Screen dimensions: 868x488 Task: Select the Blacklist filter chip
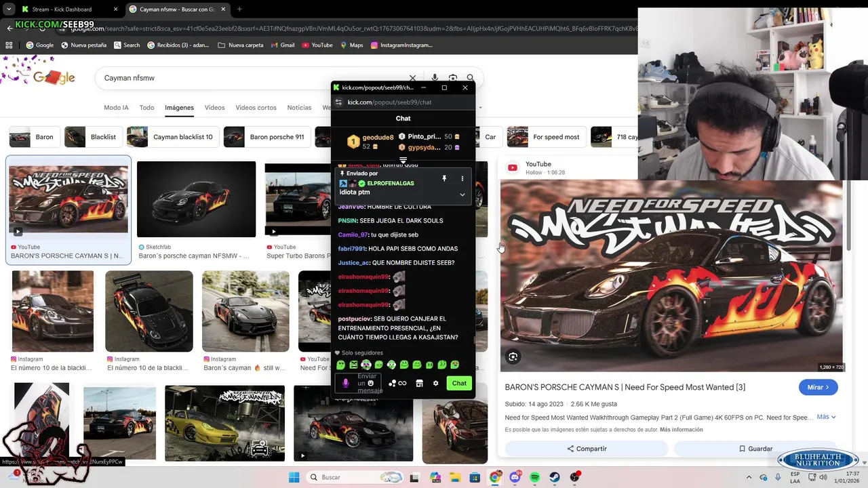click(93, 137)
